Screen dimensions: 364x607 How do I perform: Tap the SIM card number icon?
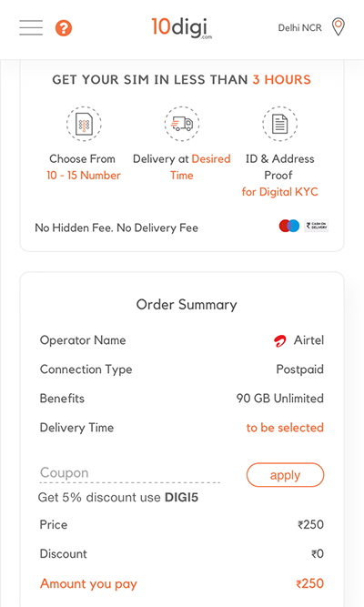84,124
